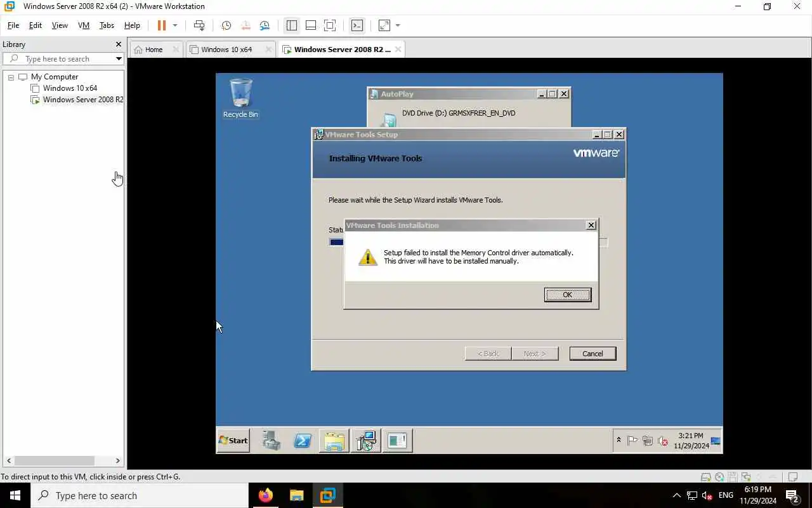Click the guest clock showing 3:21 PM
Viewport: 812px width, 508px height.
point(691,441)
